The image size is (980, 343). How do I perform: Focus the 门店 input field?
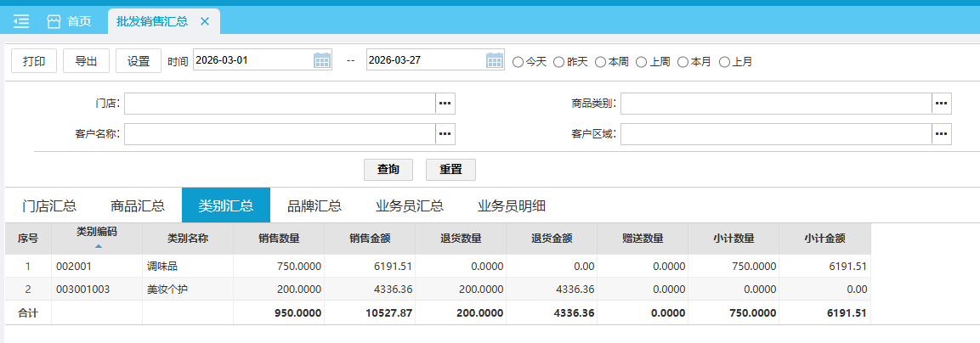coord(280,104)
